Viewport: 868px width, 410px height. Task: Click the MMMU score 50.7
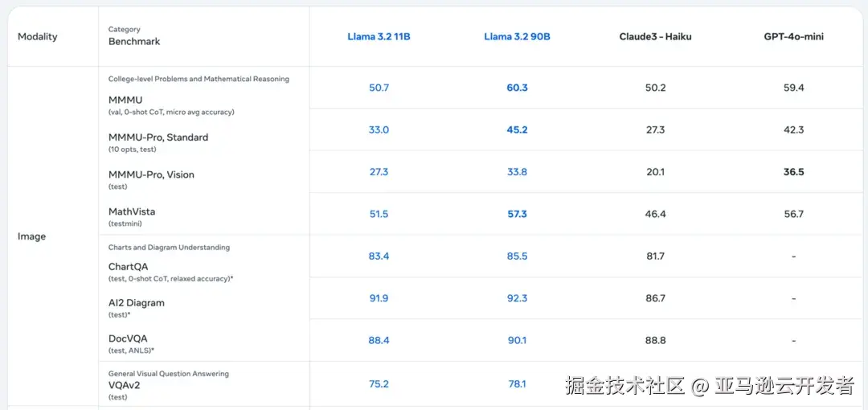(379, 88)
